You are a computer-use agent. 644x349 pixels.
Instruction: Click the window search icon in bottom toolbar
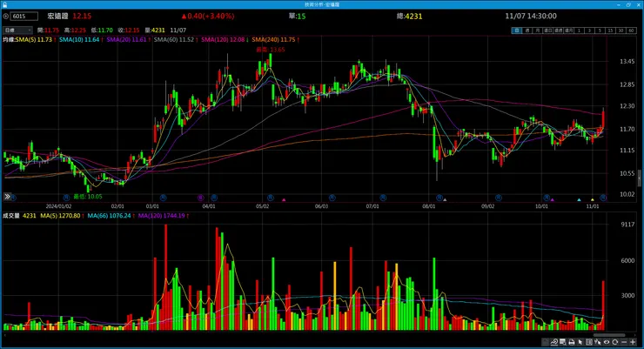[563, 342]
